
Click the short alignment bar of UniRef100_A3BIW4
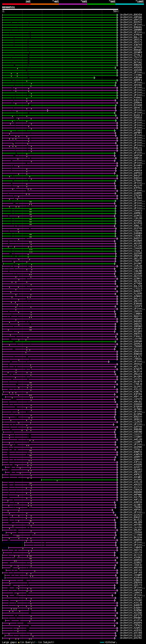[x=49, y=78]
